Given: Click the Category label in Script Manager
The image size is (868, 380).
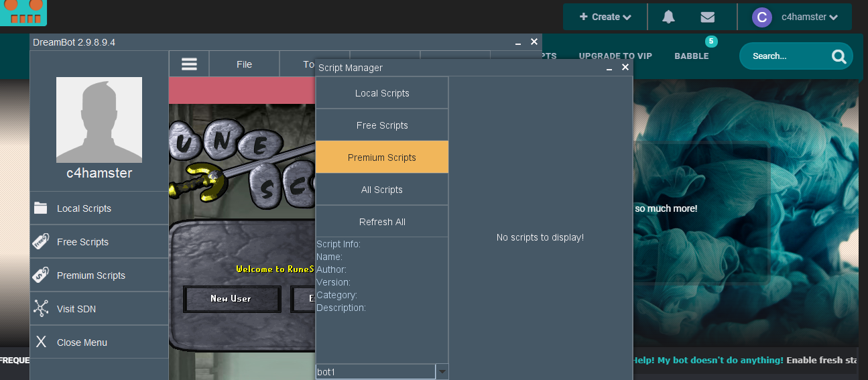Looking at the screenshot, I should point(336,295).
